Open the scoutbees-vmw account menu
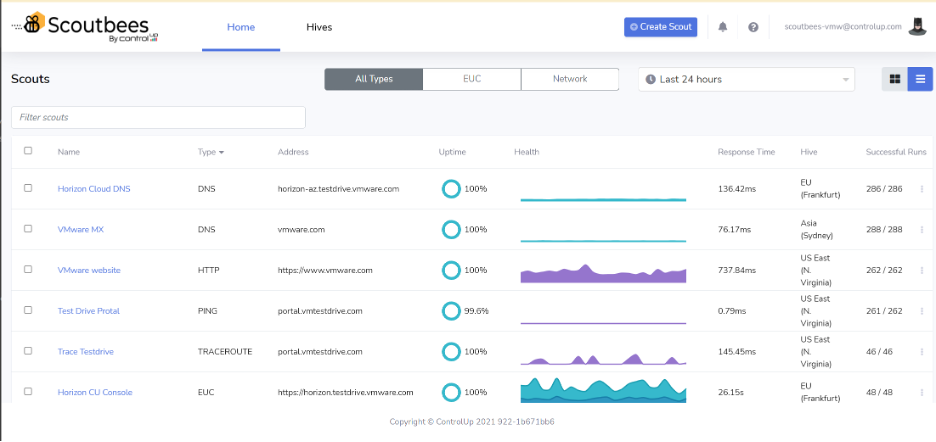936x442 pixels. [843, 27]
